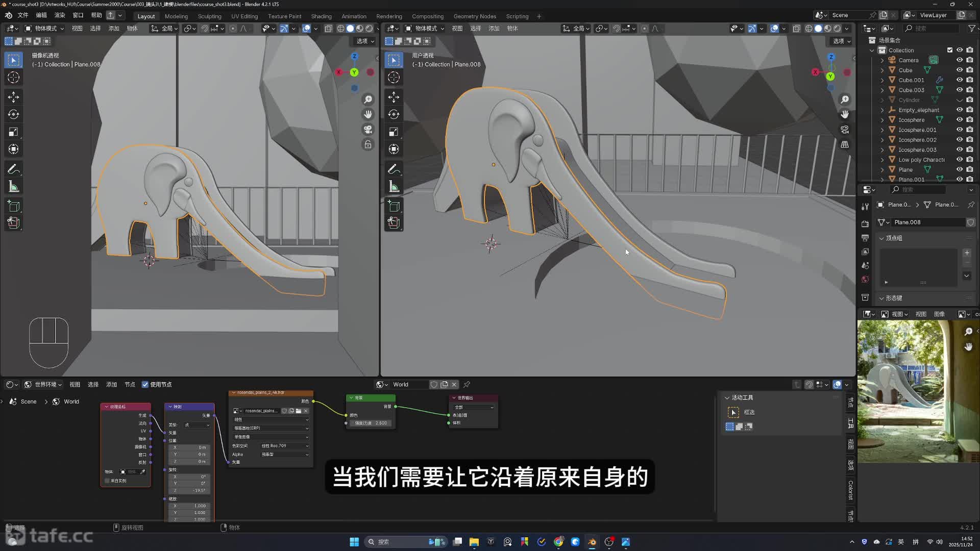The image size is (980, 551).
Task: Toggle the Use Nodes checkbox
Action: pyautogui.click(x=145, y=384)
